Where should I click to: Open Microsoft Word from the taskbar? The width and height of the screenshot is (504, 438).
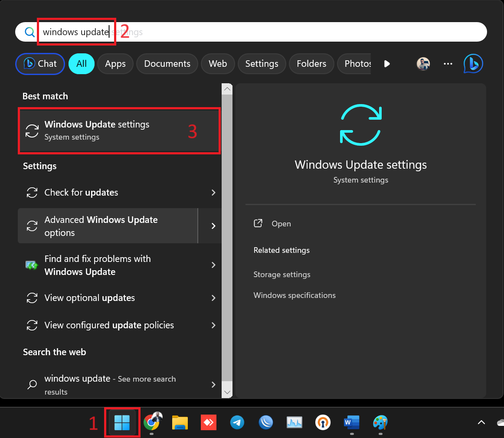point(352,422)
